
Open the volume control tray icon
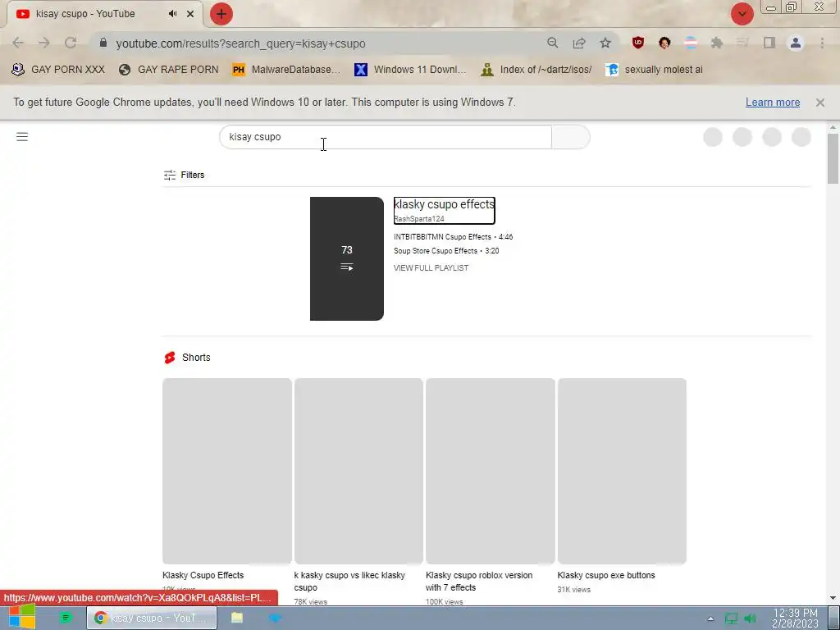(x=750, y=619)
